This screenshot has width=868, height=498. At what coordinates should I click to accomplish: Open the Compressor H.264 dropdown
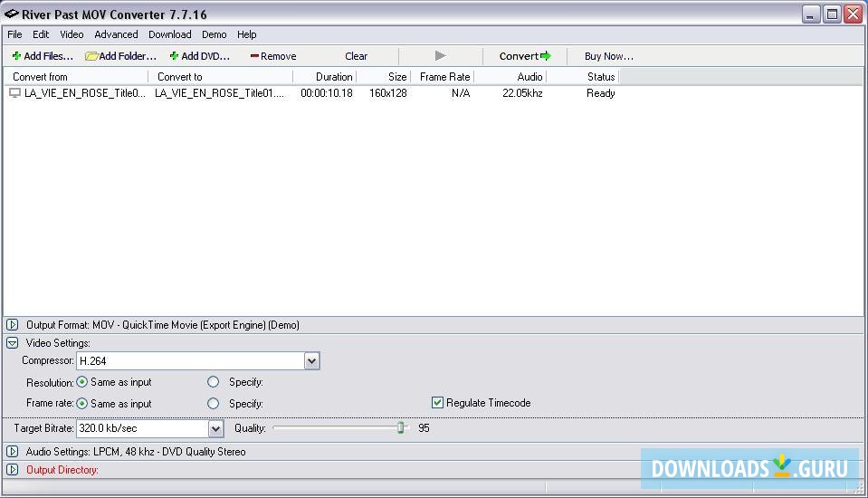311,361
